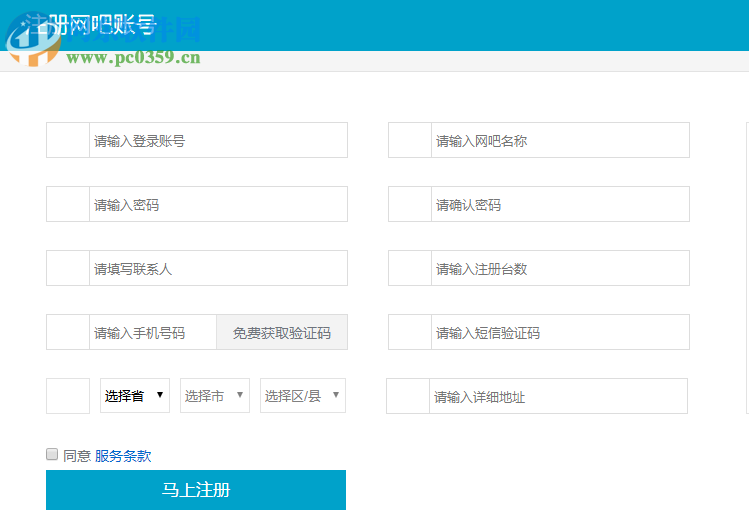
Task: Open the 服务条款 terms link
Action: 123,456
